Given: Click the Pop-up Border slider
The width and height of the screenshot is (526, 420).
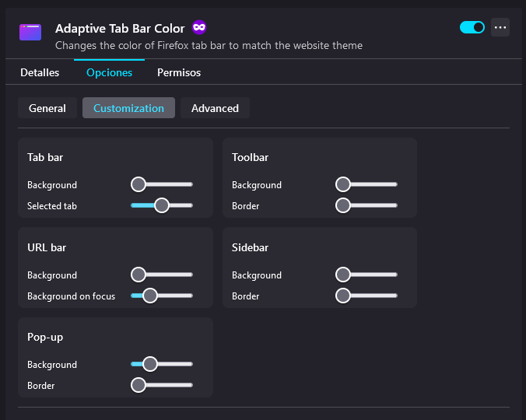Looking at the screenshot, I should coord(162,385).
